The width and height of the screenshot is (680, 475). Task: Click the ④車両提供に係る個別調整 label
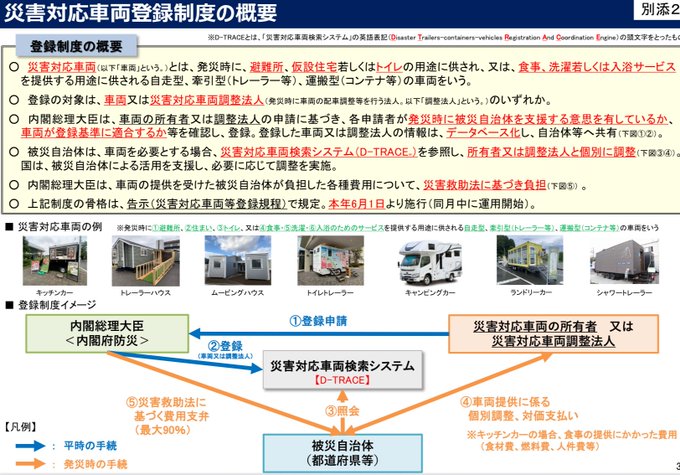point(519,409)
